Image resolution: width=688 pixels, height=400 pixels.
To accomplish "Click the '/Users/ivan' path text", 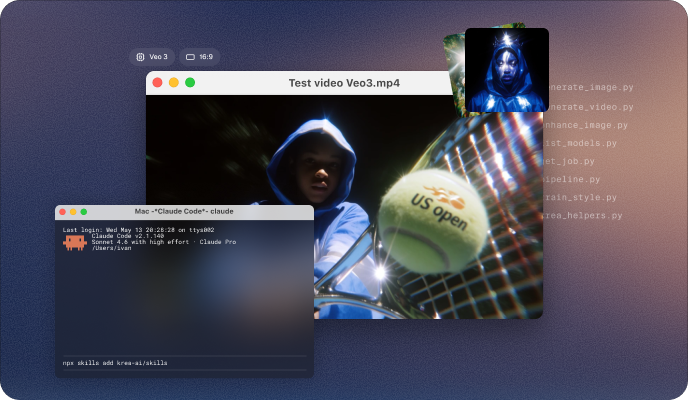I will pos(111,248).
